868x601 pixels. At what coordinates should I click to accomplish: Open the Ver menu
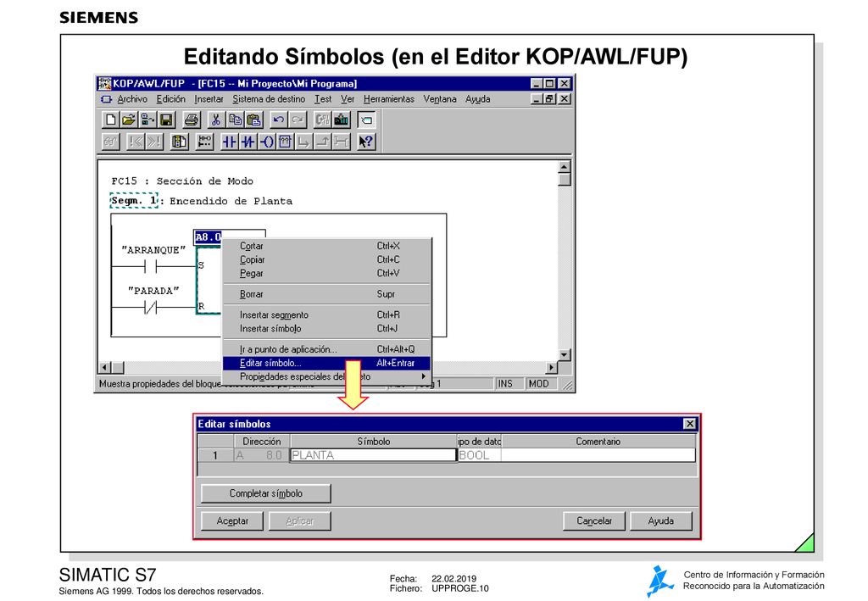(347, 99)
